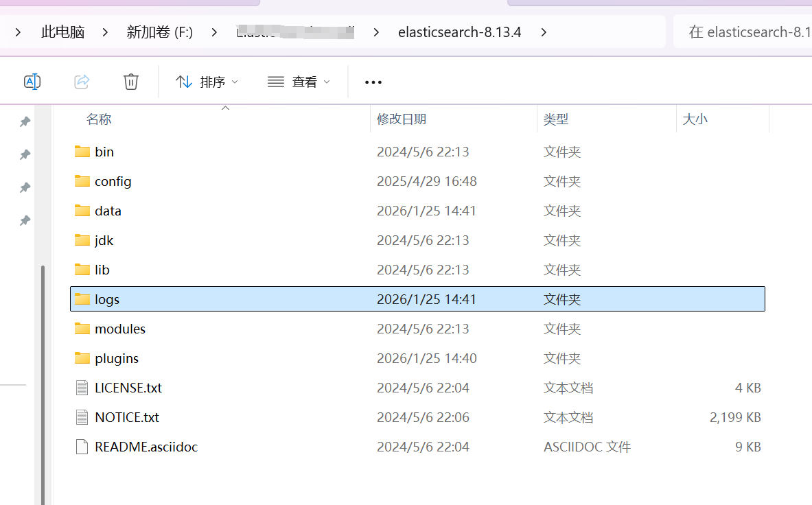Click size 9 KB of README.asciidoc
Image resolution: width=812 pixels, height=505 pixels.
point(747,447)
